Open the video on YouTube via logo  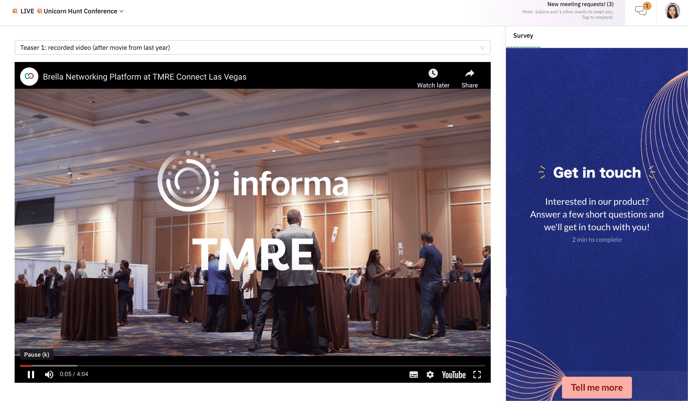(453, 375)
